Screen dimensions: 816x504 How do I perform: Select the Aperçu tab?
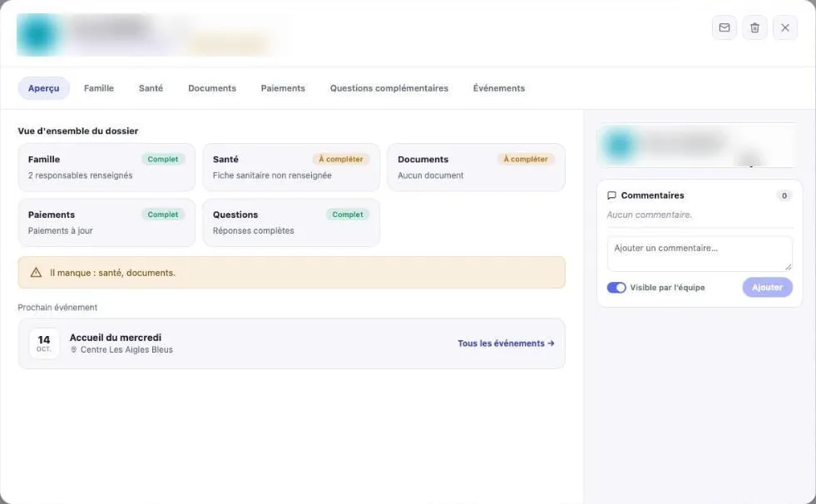click(x=44, y=88)
